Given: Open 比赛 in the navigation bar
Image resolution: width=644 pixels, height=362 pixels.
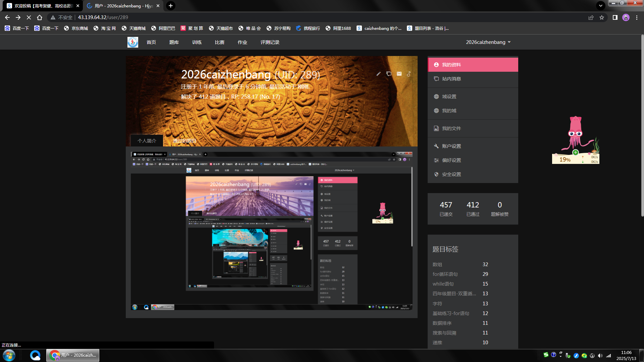Looking at the screenshot, I should coord(220,42).
